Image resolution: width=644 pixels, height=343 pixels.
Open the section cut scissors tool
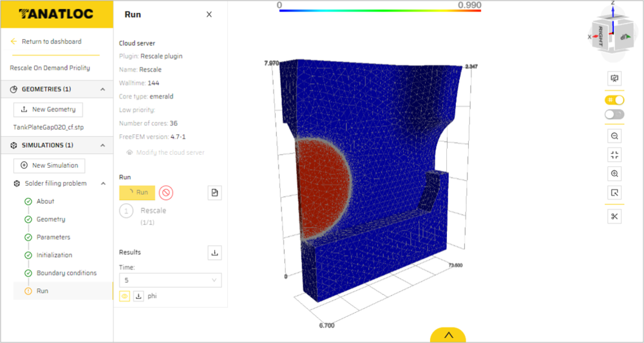tap(614, 216)
